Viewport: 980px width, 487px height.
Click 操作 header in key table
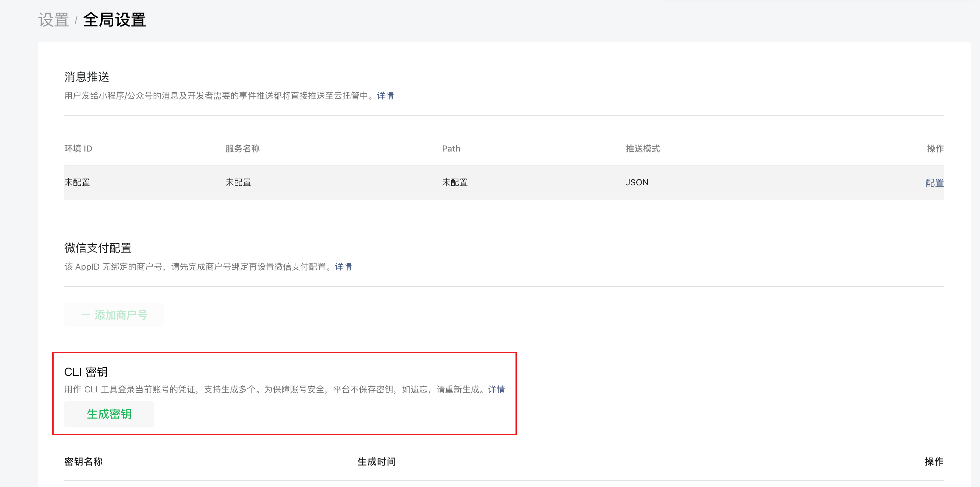point(934,461)
